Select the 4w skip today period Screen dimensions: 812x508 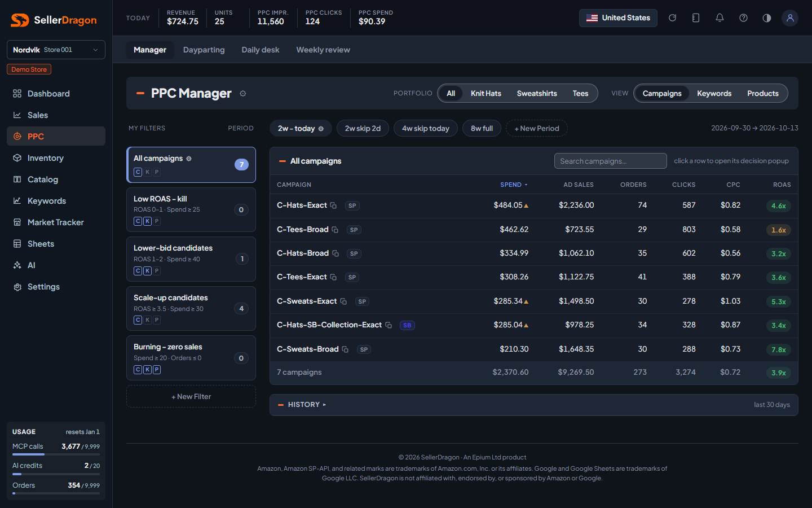point(426,128)
